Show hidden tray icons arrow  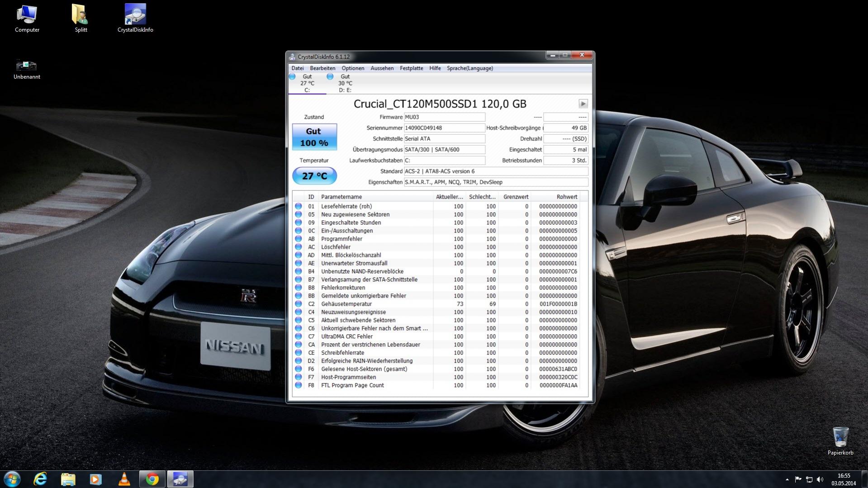tap(787, 479)
